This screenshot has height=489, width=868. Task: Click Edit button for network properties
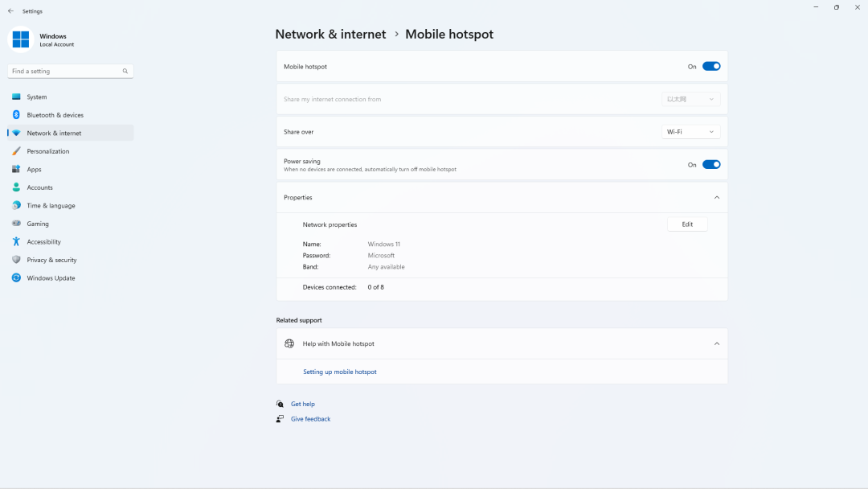(x=687, y=224)
